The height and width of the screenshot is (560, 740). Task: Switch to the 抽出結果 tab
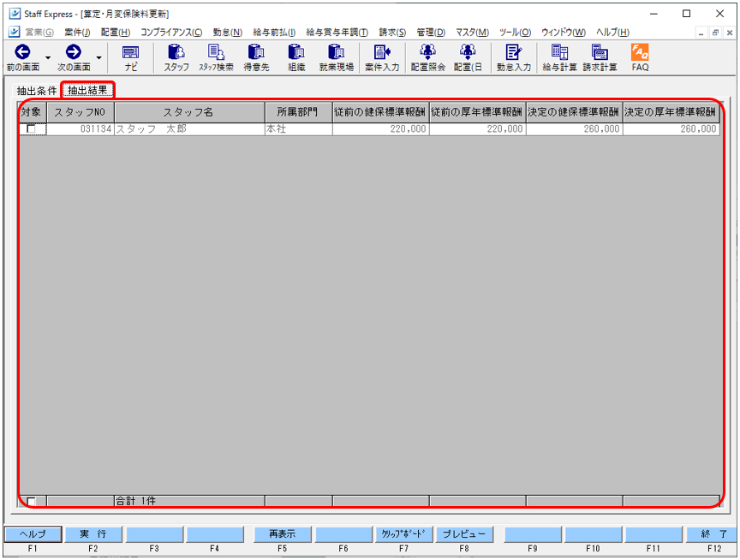point(87,90)
